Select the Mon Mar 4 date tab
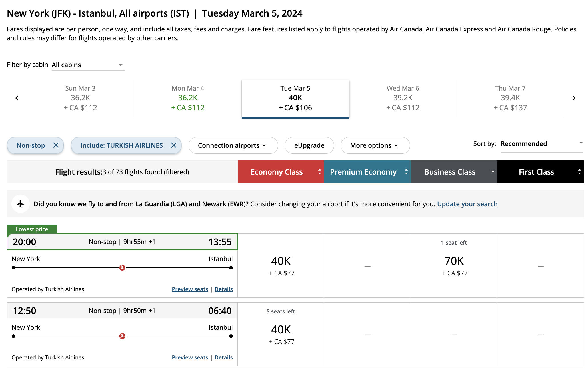 pos(188,98)
